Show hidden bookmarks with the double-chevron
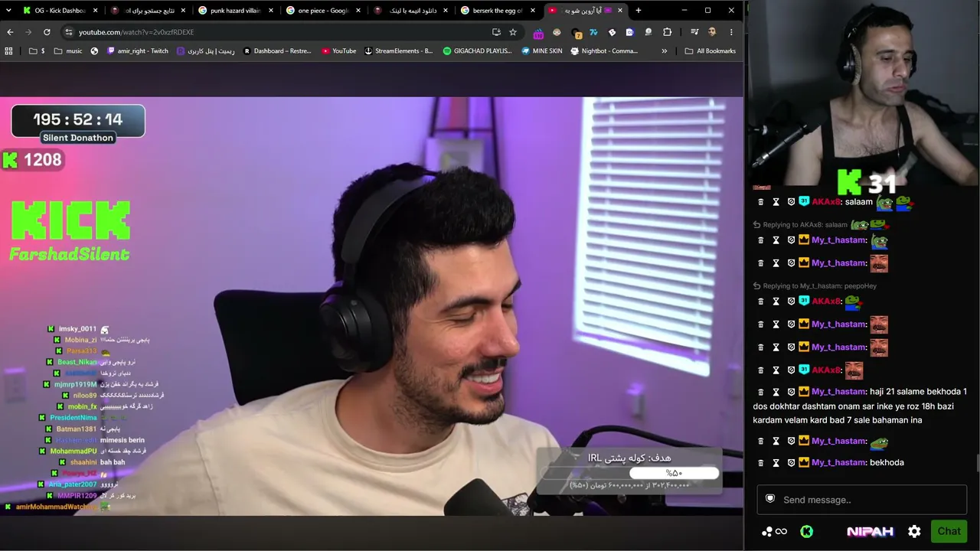The height and width of the screenshot is (551, 980). [x=664, y=51]
